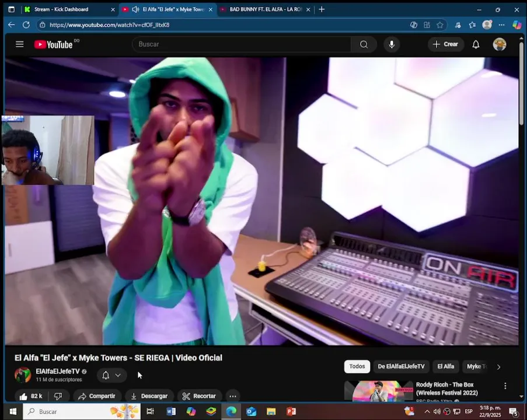Image resolution: width=527 pixels, height=420 pixels.
Task: Open YouTube notifications bell
Action: pos(476,44)
